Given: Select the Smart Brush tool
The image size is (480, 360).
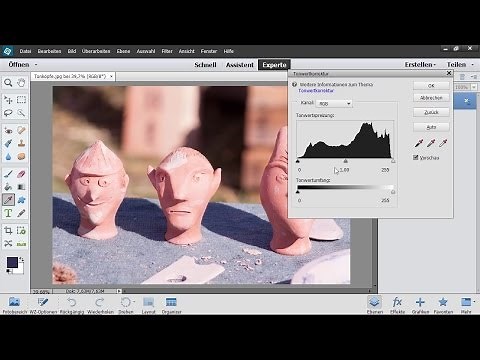Looking at the screenshot, I should point(8,143).
